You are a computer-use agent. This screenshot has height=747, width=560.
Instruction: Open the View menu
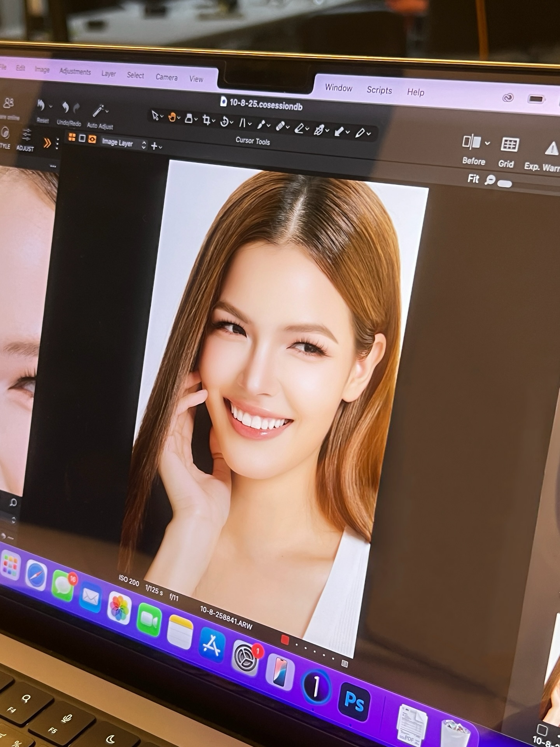tap(196, 79)
